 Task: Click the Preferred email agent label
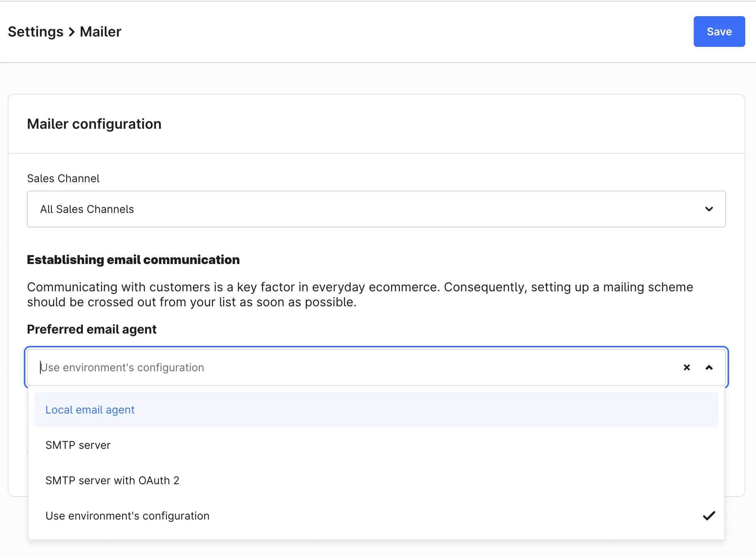click(91, 329)
